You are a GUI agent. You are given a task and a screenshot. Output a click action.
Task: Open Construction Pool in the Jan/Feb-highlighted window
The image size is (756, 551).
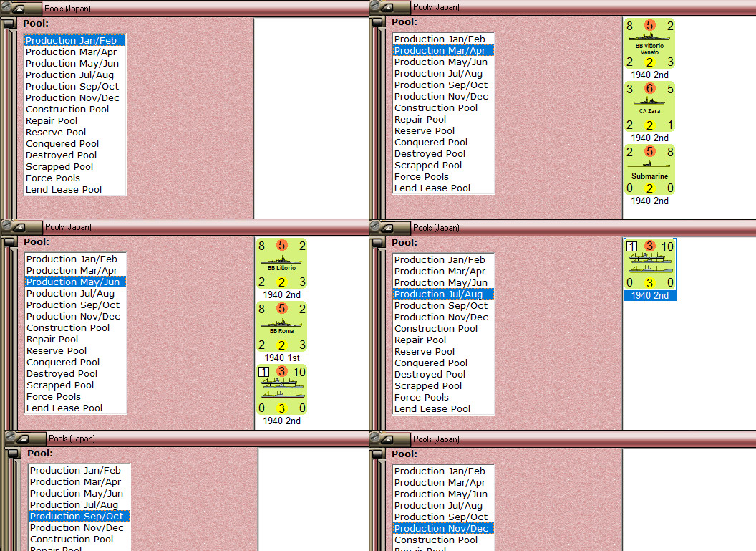74,109
